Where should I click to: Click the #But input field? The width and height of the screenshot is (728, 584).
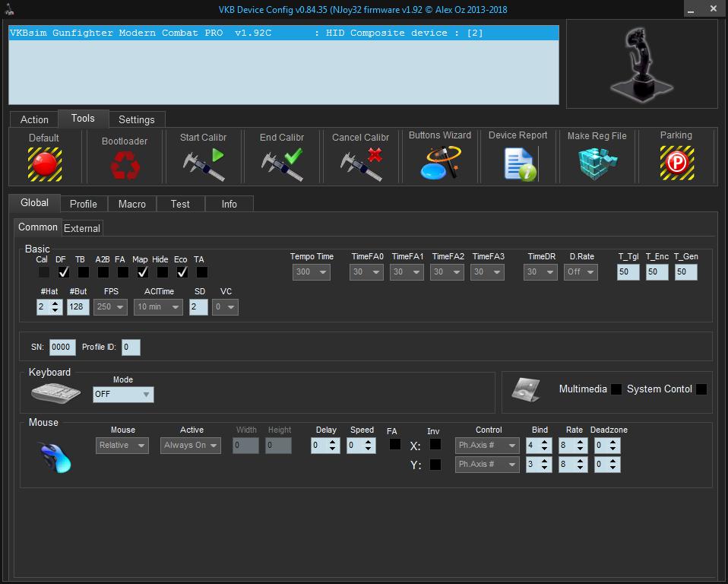78,306
